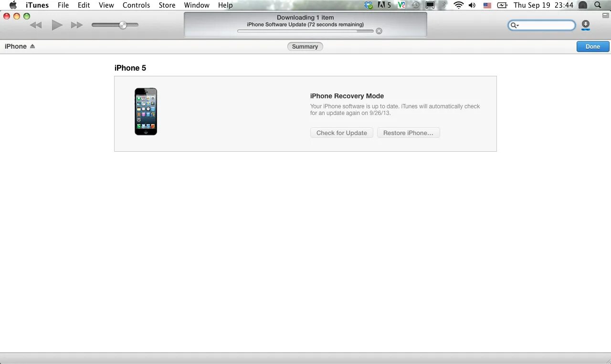The image size is (611, 364).
Task: Click the Adobe menu bar icon
Action: click(x=384, y=5)
